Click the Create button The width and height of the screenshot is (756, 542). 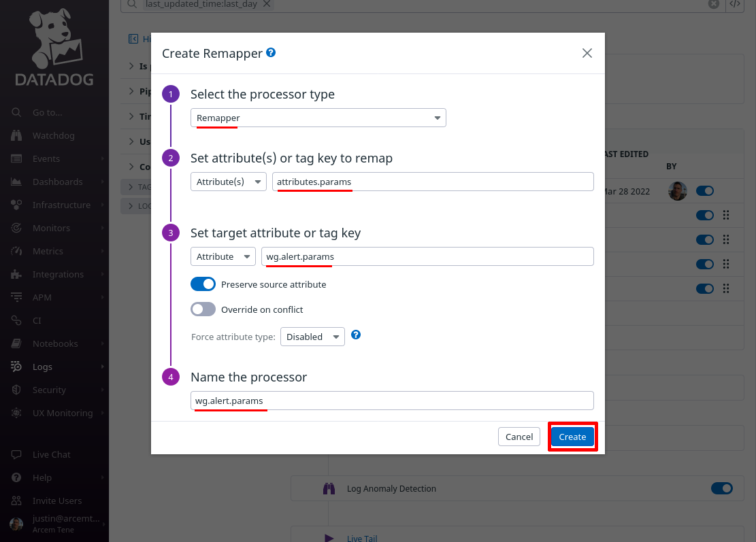pos(572,437)
